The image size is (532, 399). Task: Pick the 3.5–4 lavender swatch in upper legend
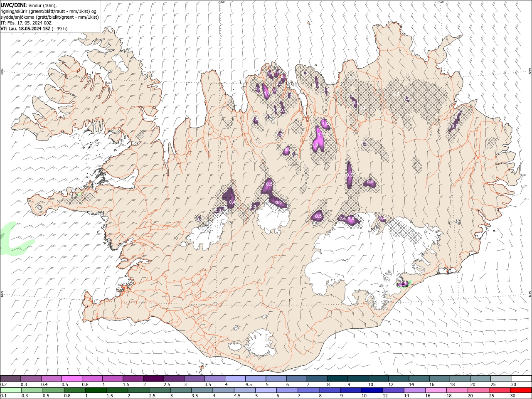pos(214,379)
